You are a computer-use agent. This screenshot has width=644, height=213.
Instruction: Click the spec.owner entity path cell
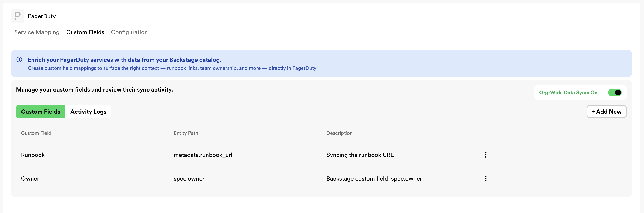189,178
